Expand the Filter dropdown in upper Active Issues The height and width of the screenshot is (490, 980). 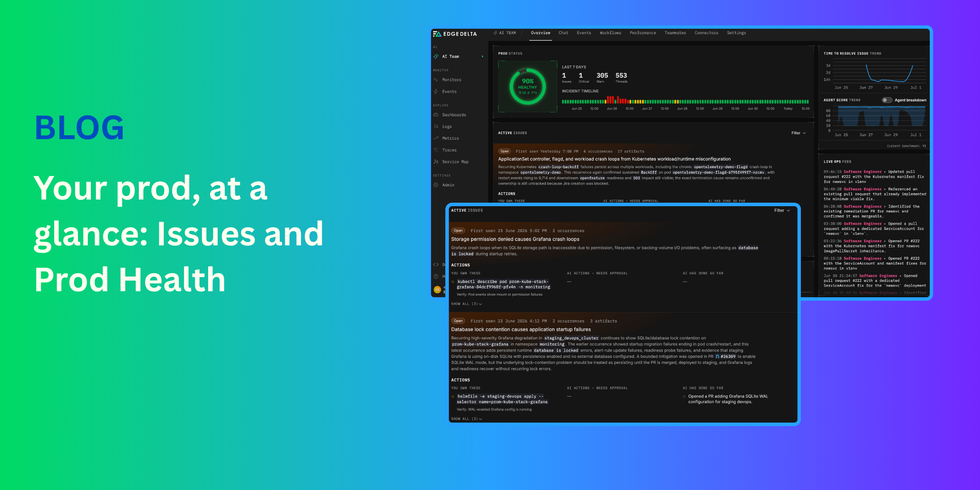click(799, 133)
